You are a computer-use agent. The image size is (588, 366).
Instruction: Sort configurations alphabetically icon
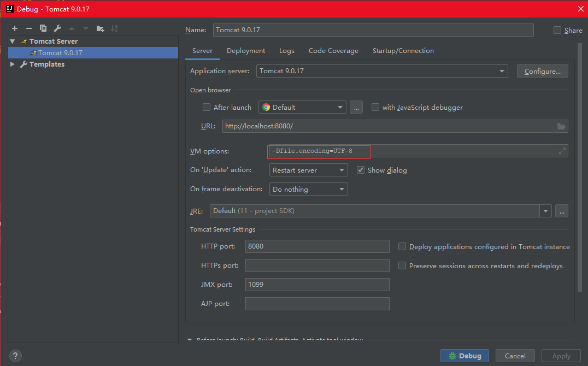pyautogui.click(x=114, y=28)
